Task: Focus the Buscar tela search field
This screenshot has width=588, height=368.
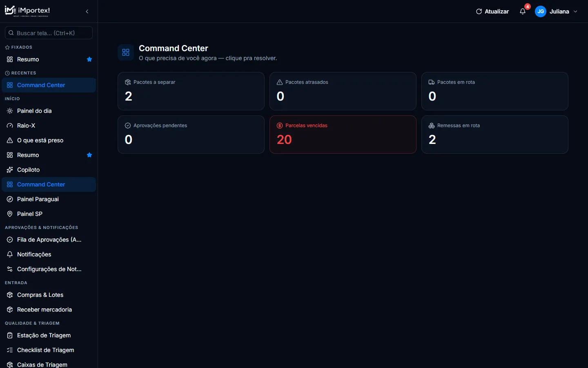Action: tap(49, 33)
